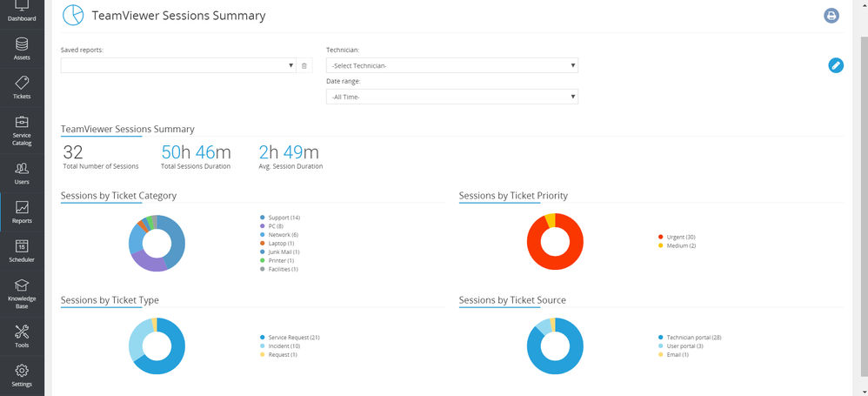Screen dimensions: 868x396
Task: Click the Ticket Type donut chart
Action: coord(157,346)
